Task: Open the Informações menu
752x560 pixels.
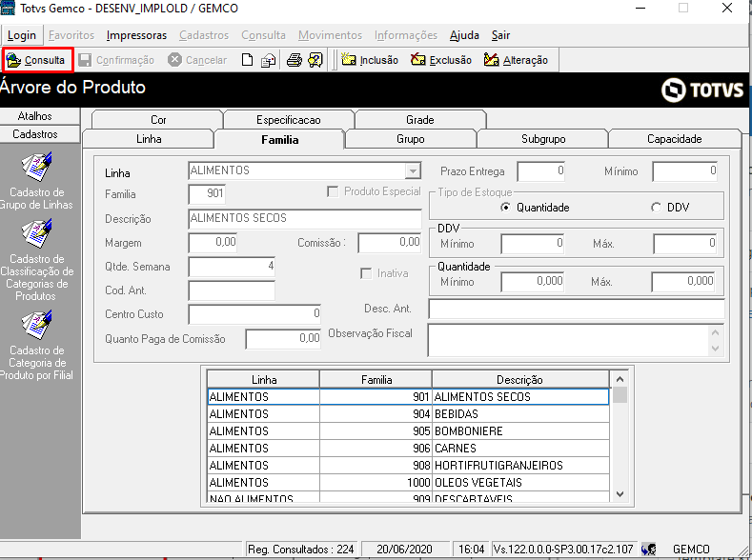Action: click(406, 35)
